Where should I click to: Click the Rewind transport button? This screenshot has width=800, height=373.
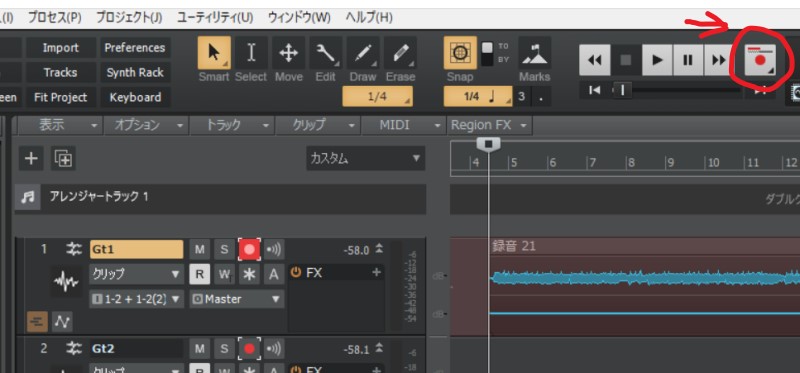pos(594,60)
